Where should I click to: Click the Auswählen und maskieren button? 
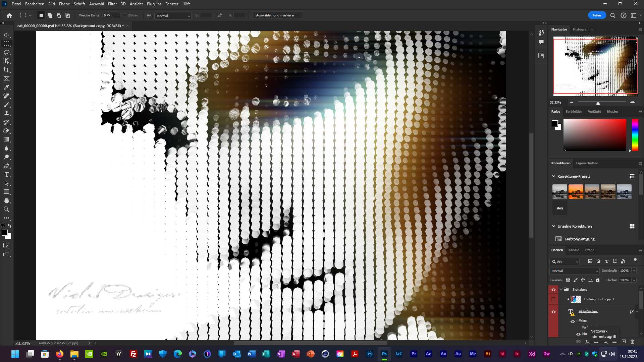pyautogui.click(x=277, y=15)
